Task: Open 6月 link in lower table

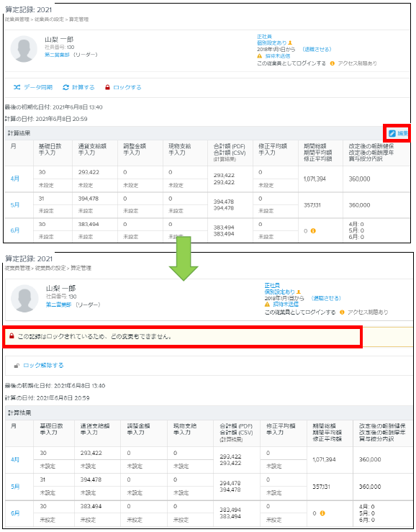Action: (15, 513)
